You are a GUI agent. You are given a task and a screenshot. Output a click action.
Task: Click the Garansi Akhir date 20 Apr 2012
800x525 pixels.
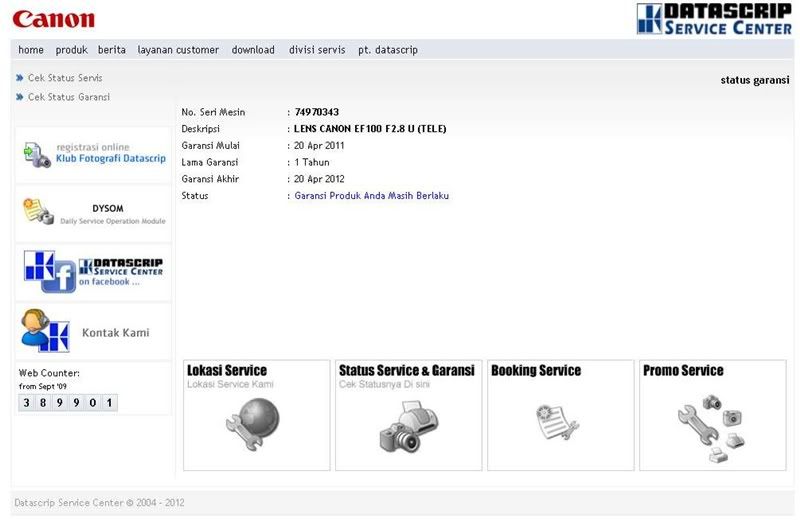pos(319,179)
